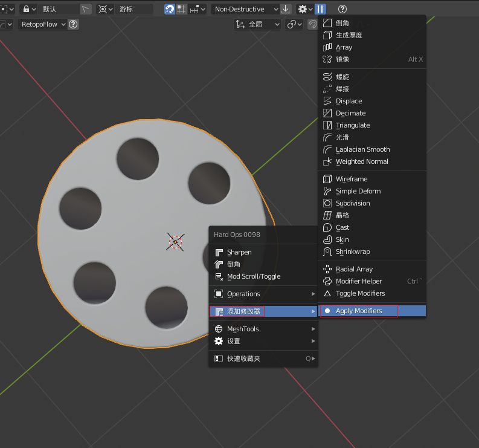This screenshot has width=479, height=448.
Task: Open the RetopoFlow dropdown
Action: [x=42, y=24]
